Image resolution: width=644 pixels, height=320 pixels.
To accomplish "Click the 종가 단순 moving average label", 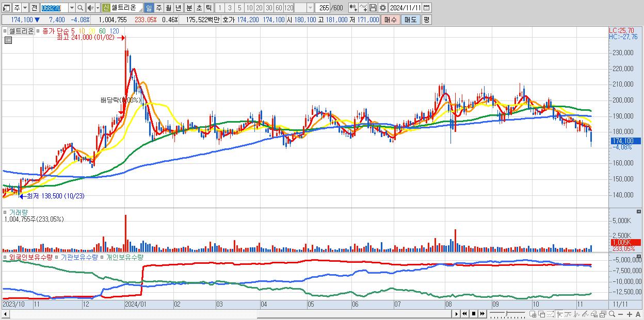I will [55, 31].
